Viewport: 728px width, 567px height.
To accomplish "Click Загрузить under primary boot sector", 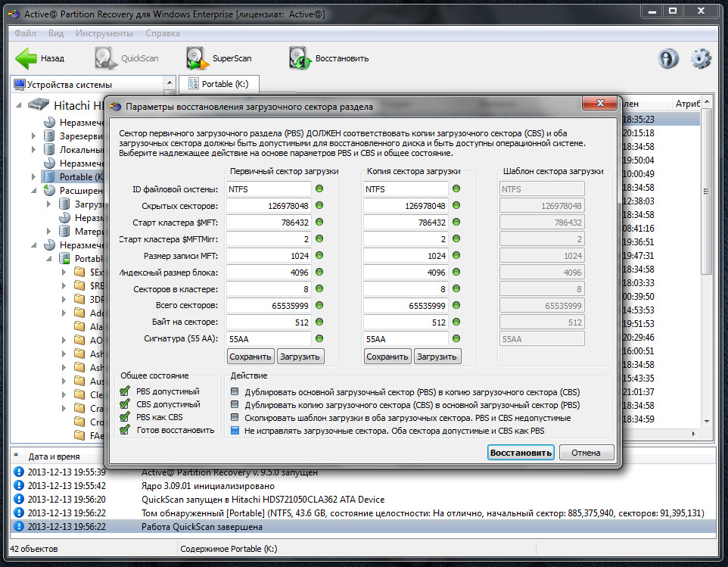I will pos(300,357).
